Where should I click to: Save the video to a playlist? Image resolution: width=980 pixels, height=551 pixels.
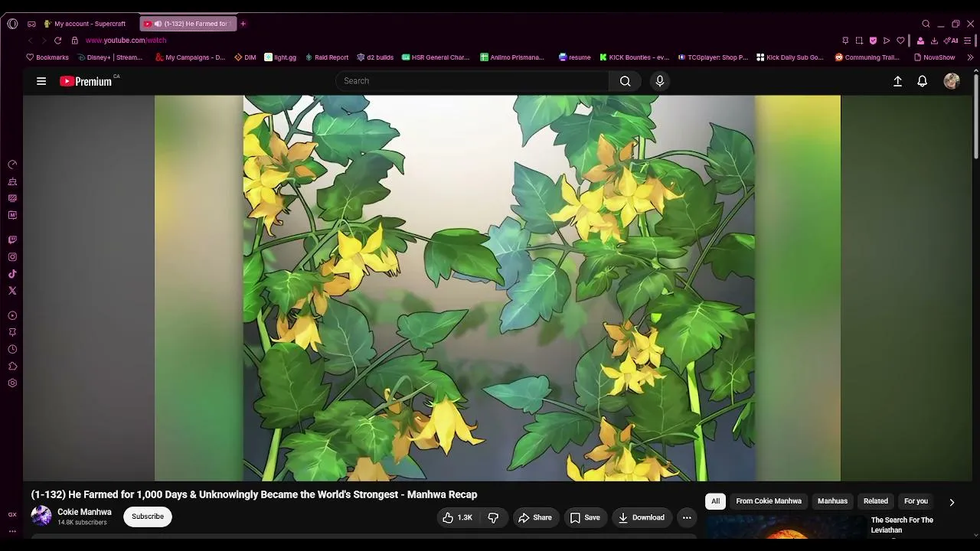pos(585,518)
